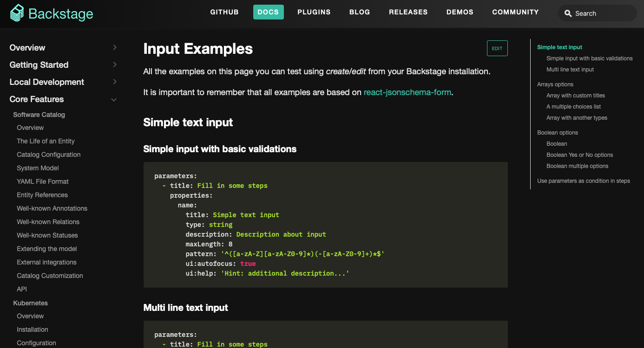Open the Demos nav item
The image size is (644, 348).
click(x=460, y=12)
